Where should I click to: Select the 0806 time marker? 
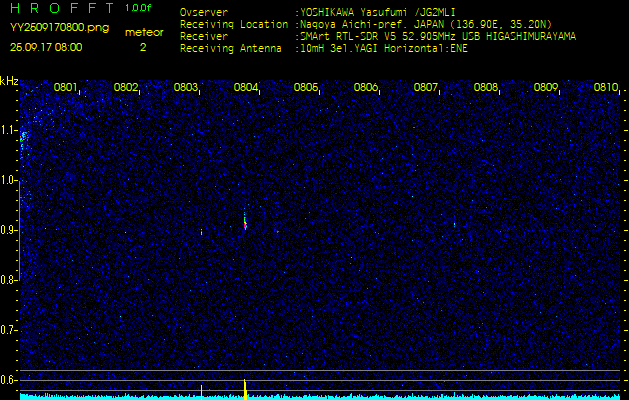[366, 88]
